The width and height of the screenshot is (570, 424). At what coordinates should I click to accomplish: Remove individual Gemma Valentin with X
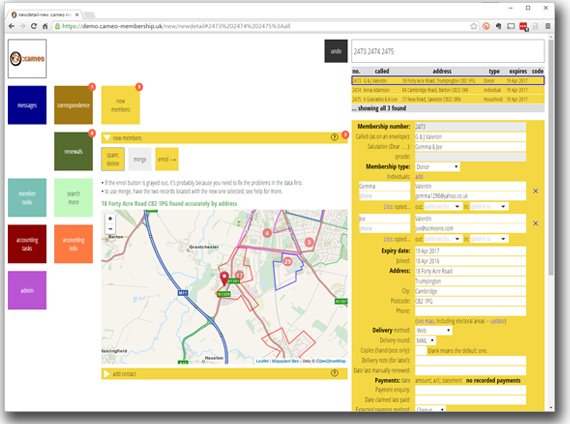535,191
